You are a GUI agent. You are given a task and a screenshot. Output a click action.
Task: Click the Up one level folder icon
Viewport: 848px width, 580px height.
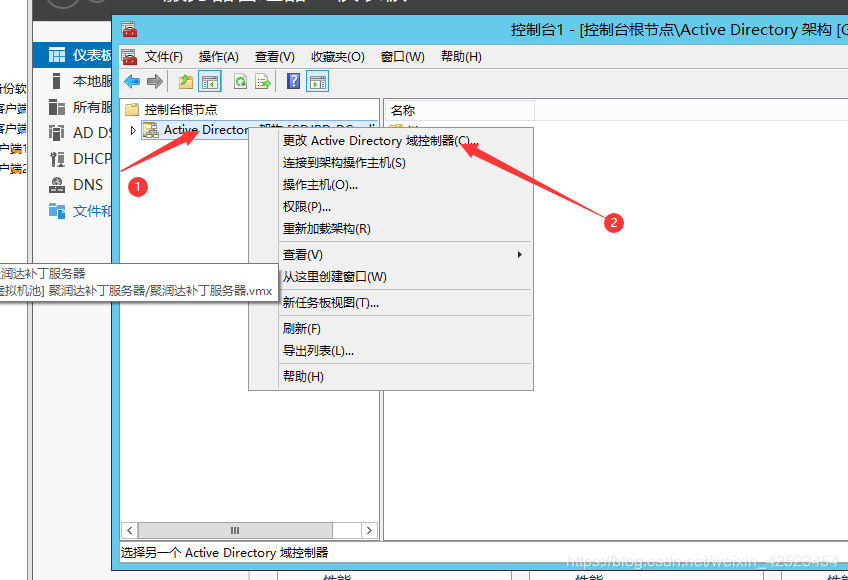[x=186, y=82]
